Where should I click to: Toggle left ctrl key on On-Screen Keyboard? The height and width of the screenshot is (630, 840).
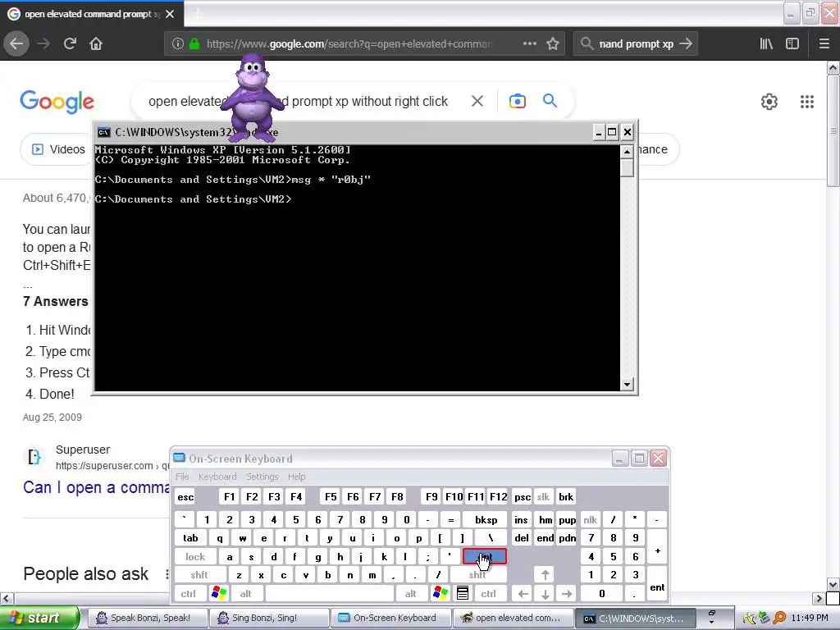tap(188, 593)
